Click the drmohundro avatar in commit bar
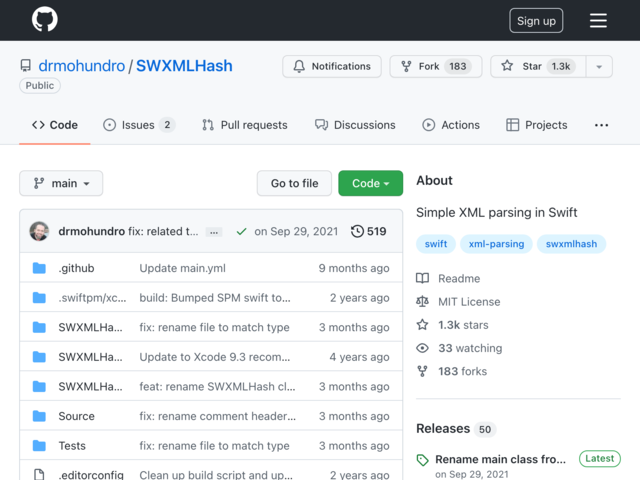This screenshot has width=640, height=480. pyautogui.click(x=39, y=231)
